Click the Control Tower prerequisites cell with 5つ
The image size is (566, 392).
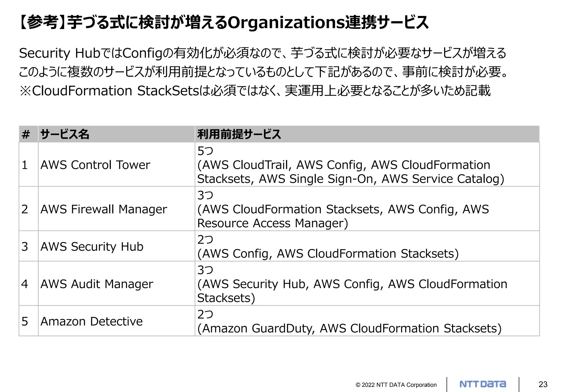(x=367, y=164)
